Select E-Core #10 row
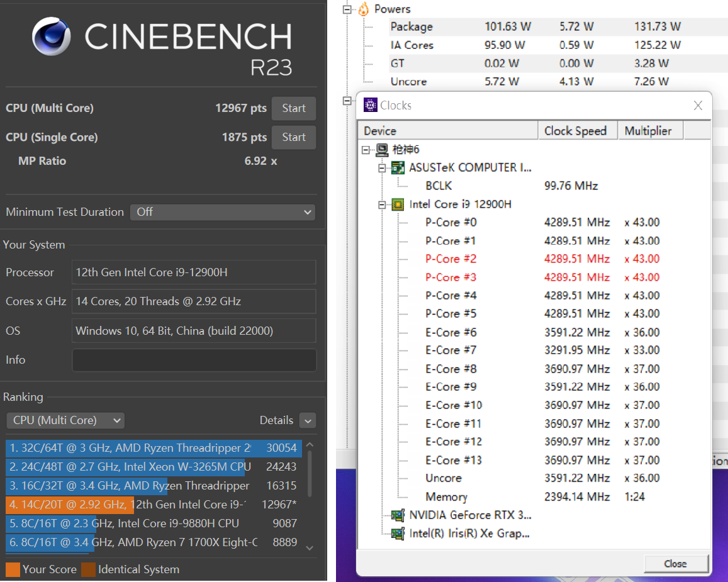 pos(542,405)
